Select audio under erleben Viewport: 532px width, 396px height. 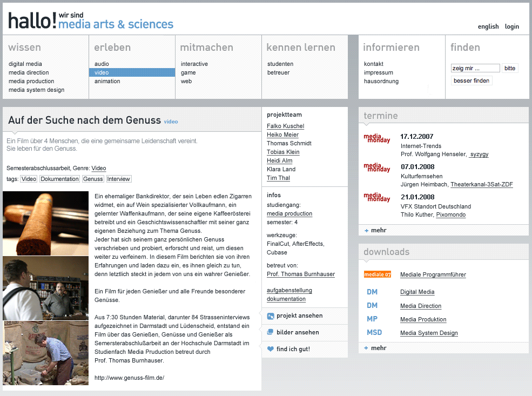[102, 64]
